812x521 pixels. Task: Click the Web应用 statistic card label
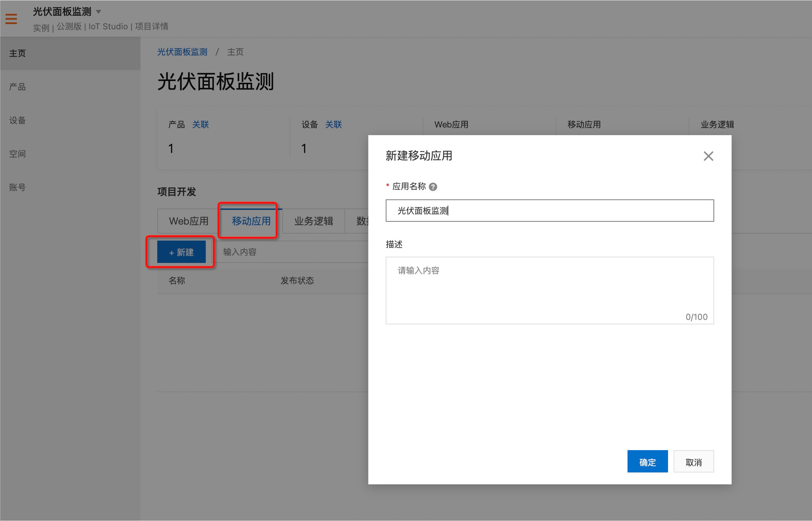(x=451, y=124)
